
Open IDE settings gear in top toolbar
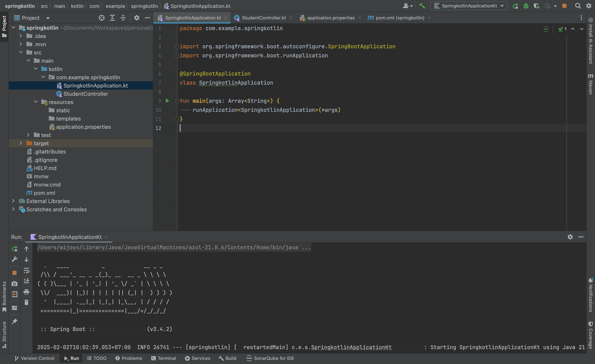click(589, 6)
